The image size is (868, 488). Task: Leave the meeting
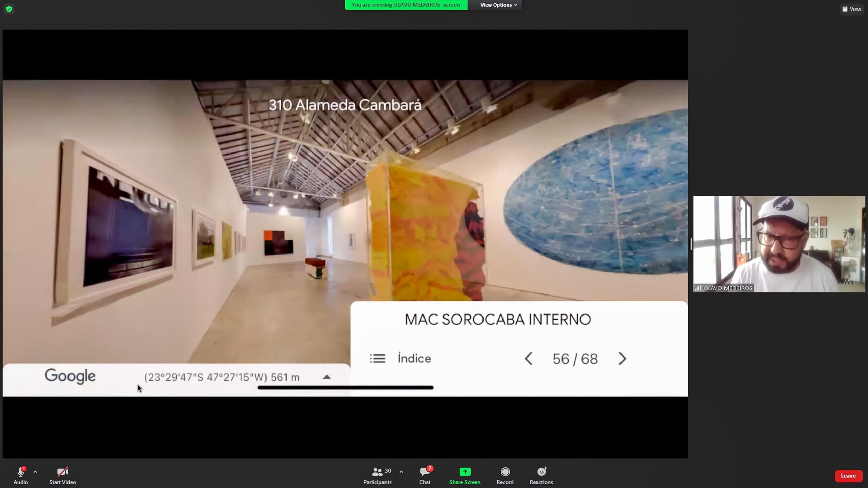click(848, 476)
